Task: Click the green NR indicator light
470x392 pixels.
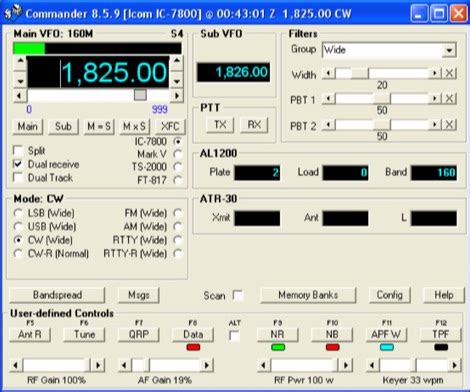Action: pyautogui.click(x=278, y=347)
